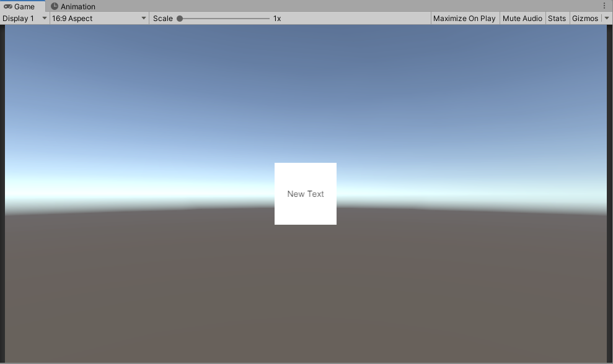Open the Animation tab
Screen dimensions: 613x364
click(x=73, y=6)
